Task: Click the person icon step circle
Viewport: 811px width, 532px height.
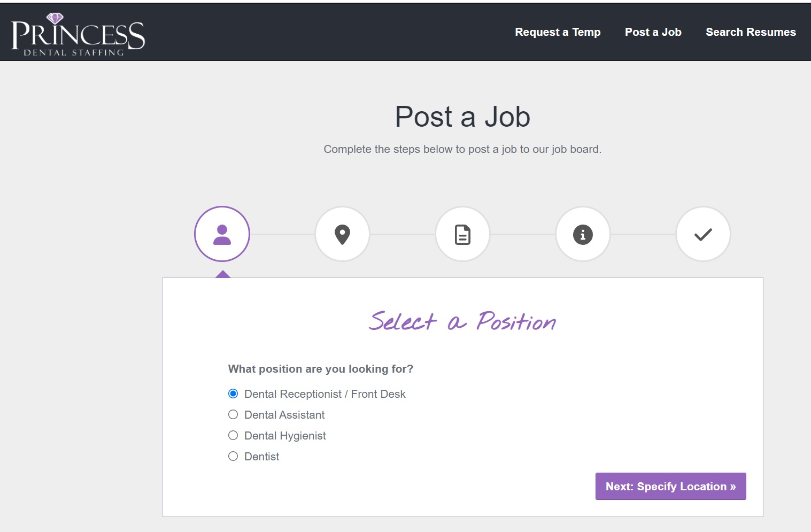Action: coord(222,234)
